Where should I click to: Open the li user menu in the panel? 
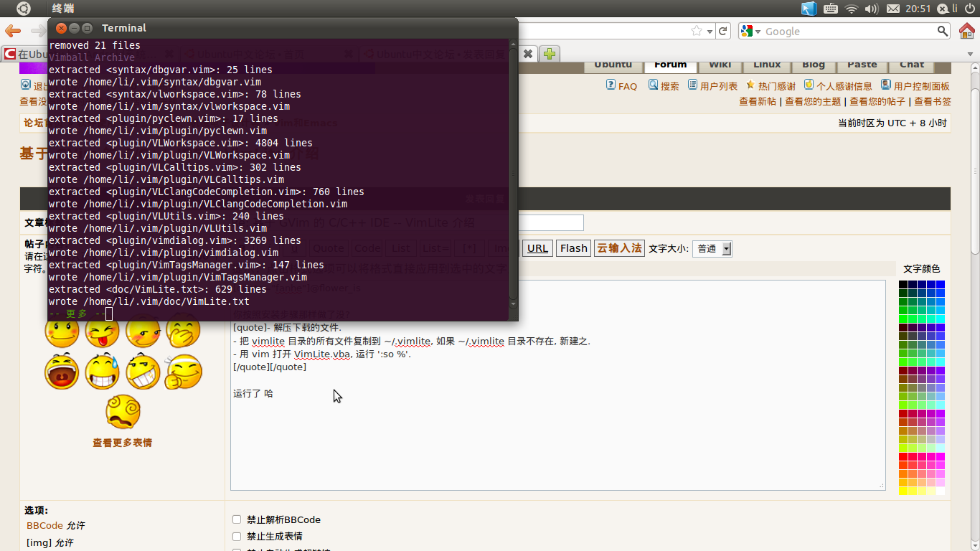948,9
